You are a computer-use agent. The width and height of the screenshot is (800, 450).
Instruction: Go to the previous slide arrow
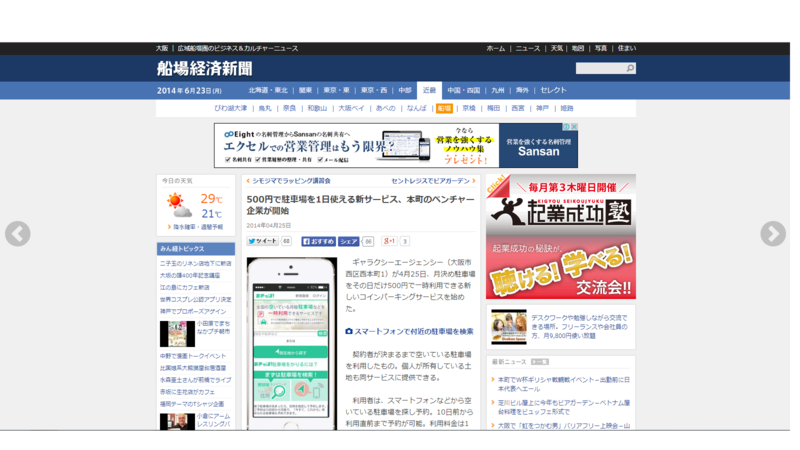point(18,234)
